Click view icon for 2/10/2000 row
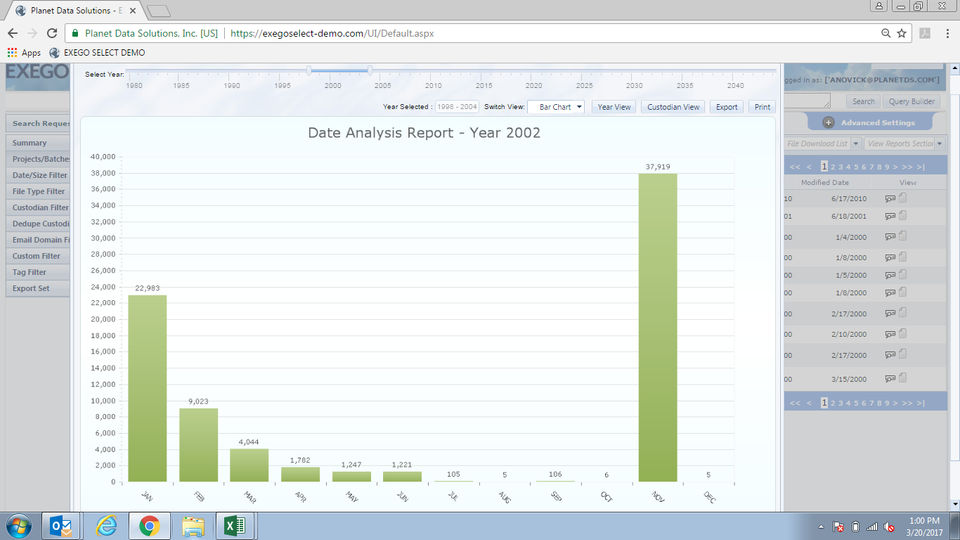This screenshot has width=960, height=540. pos(890,334)
